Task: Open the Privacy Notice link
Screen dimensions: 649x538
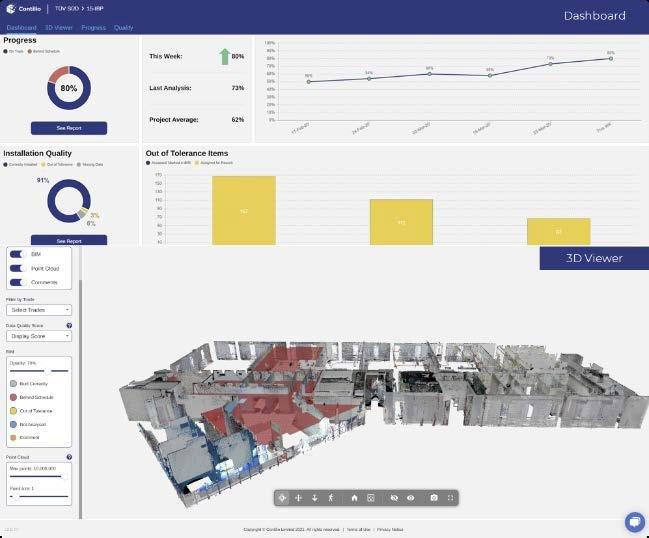Action: click(391, 528)
